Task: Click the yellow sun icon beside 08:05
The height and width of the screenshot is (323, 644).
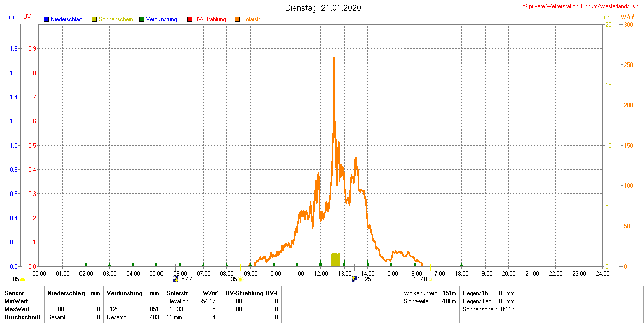Action: (x=22, y=279)
